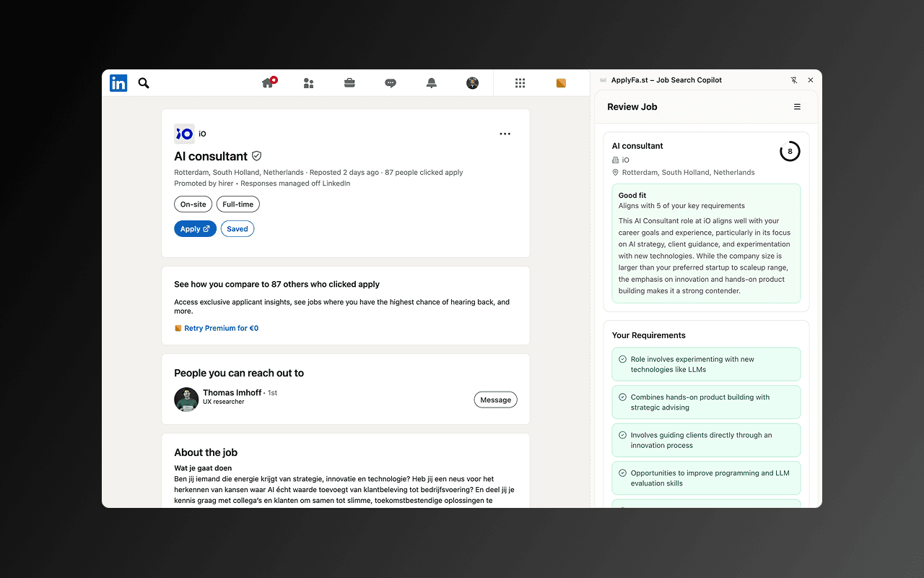
Task: Select the Jobs briefcase icon
Action: [349, 83]
